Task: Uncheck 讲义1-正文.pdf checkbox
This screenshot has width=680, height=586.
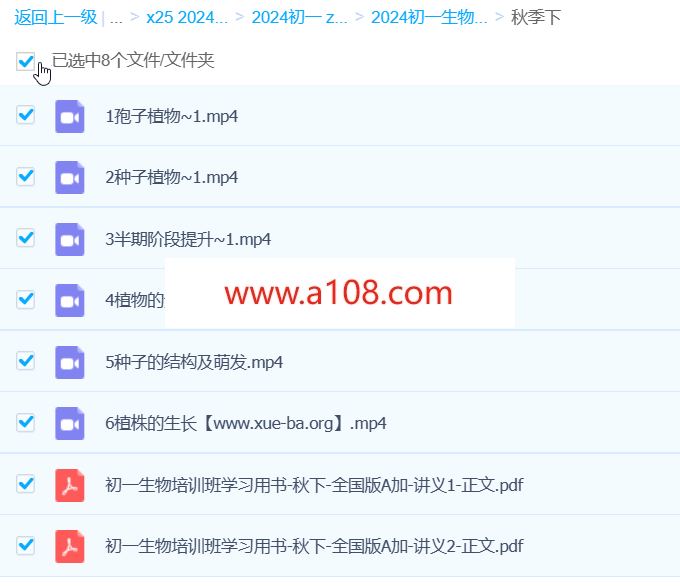Action: [x=26, y=484]
